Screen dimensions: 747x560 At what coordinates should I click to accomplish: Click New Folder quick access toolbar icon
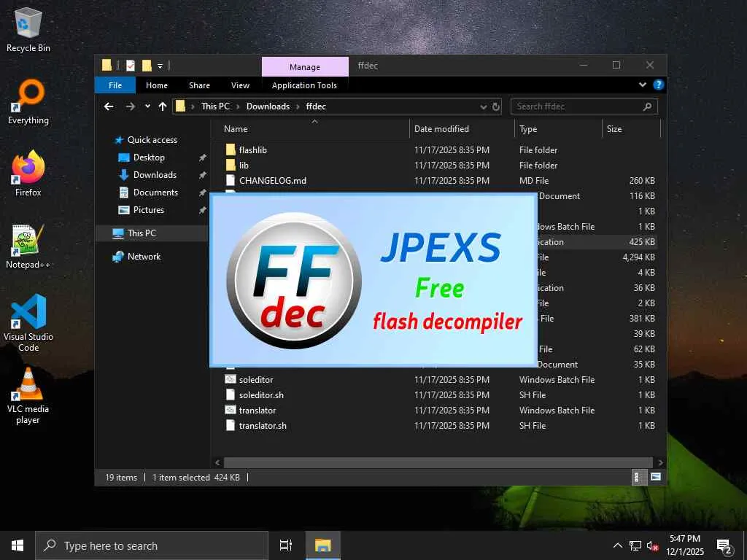coord(147,65)
